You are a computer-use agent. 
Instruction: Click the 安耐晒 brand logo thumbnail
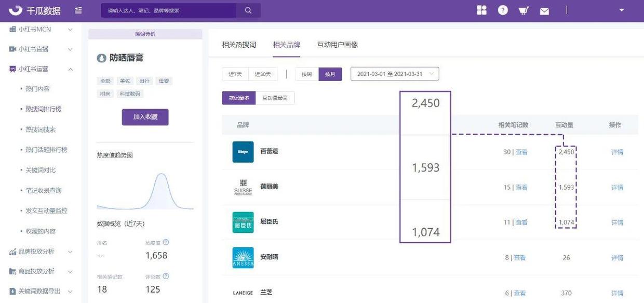click(243, 257)
